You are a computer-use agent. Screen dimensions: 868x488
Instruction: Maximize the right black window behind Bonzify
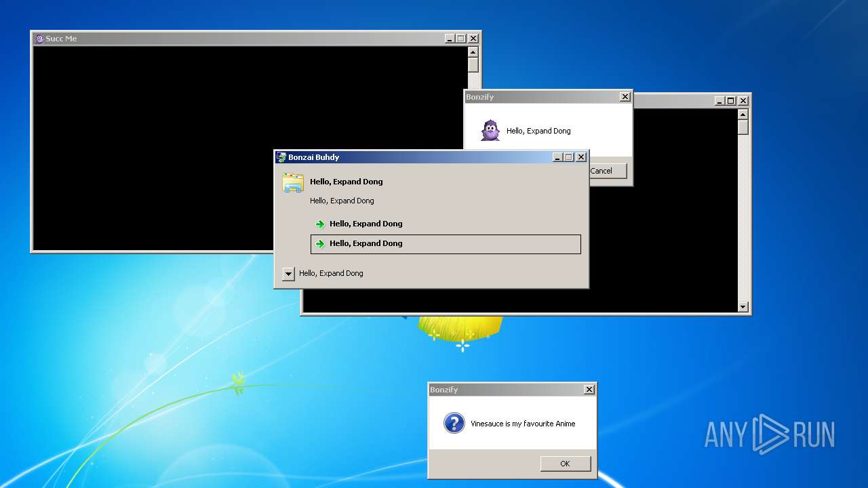tap(731, 101)
